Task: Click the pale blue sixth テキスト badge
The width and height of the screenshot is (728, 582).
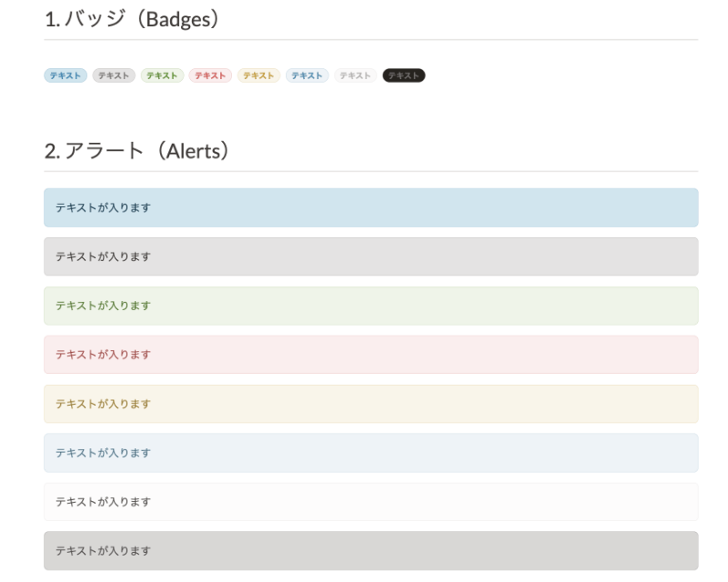Action: pos(307,75)
